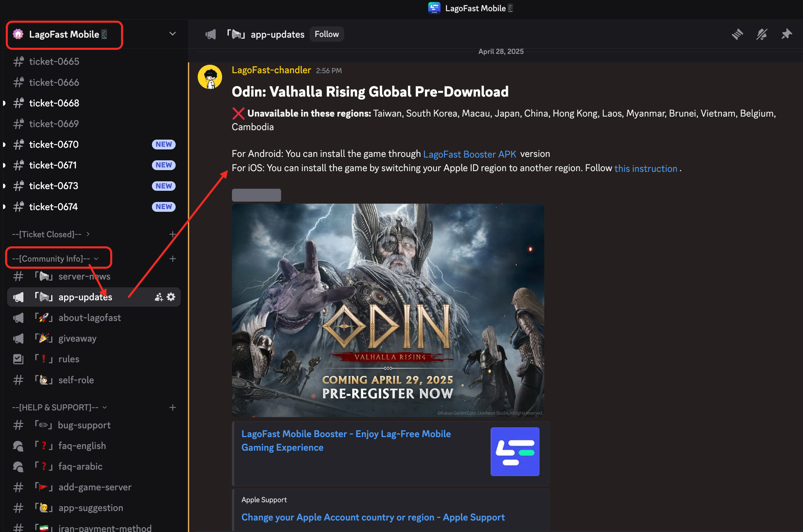Click the notification bell mute icon
The image size is (803, 532).
762,34
